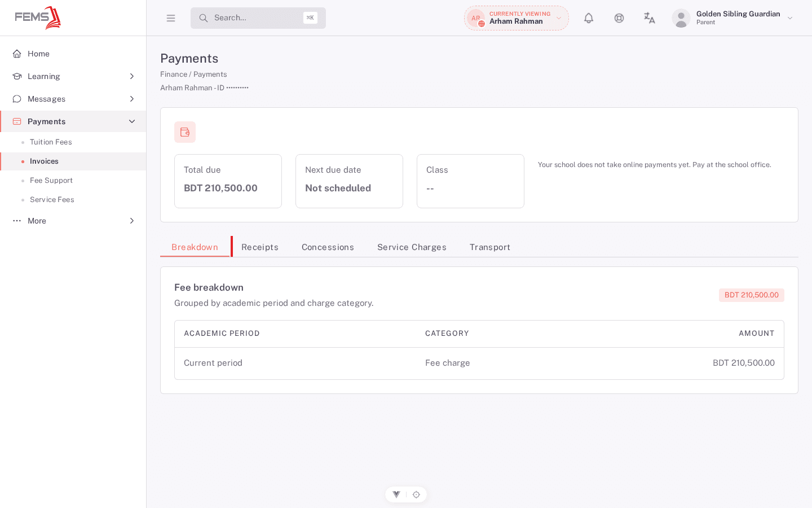This screenshot has height=508, width=812.
Task: Click the Fee charge category cell
Action: 448,363
